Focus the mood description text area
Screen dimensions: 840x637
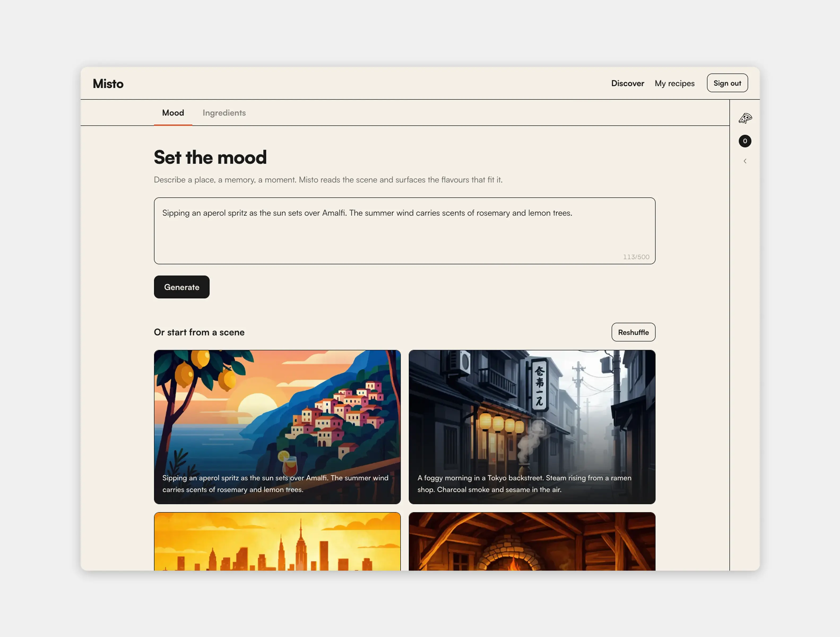pyautogui.click(x=404, y=231)
